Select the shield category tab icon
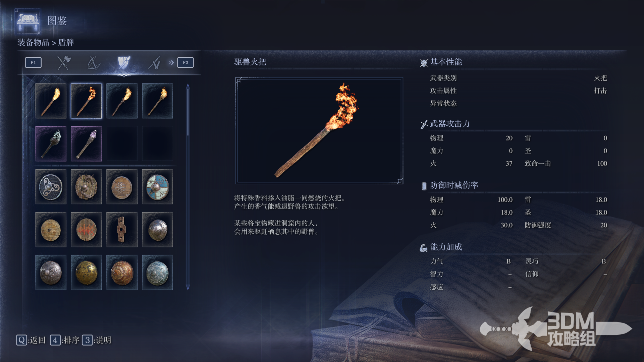The height and width of the screenshot is (362, 644). [124, 62]
